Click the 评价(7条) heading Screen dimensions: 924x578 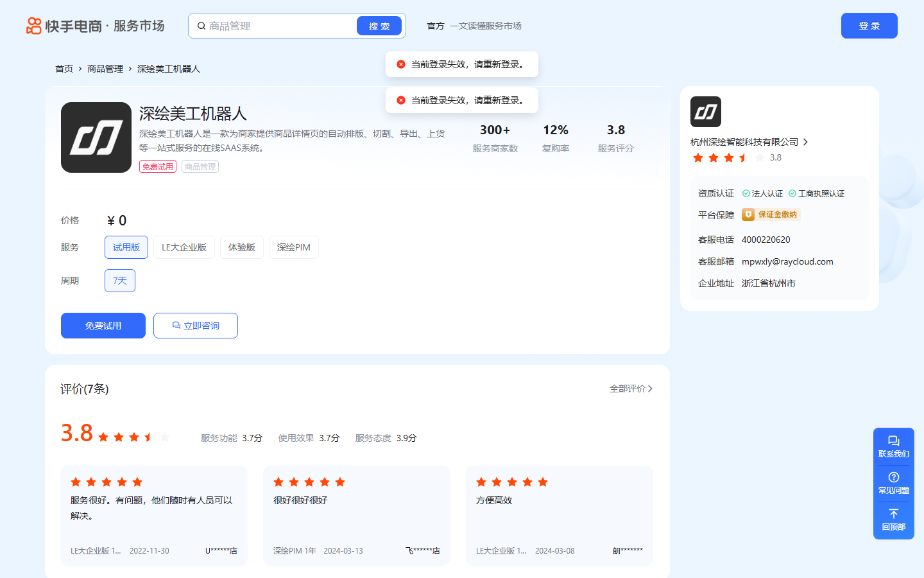[85, 389]
